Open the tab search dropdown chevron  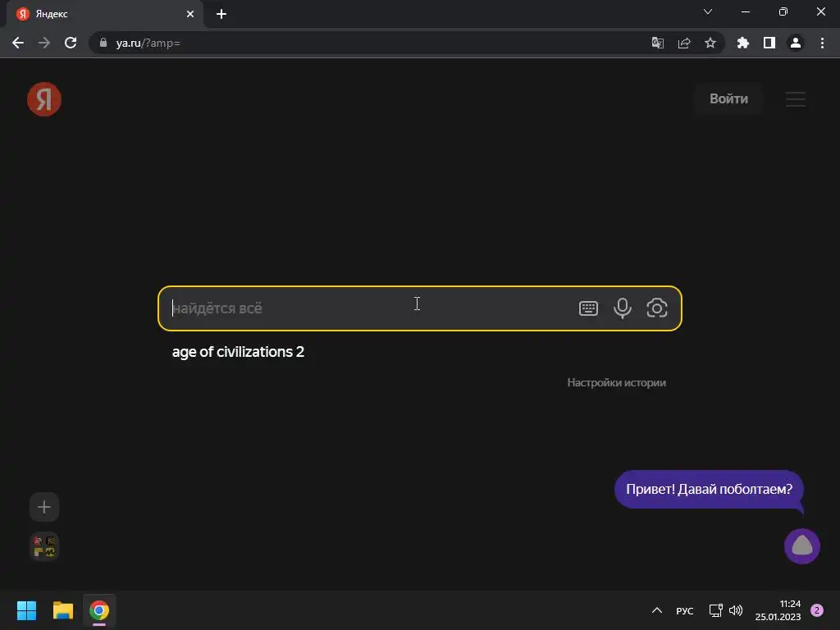[x=708, y=11]
